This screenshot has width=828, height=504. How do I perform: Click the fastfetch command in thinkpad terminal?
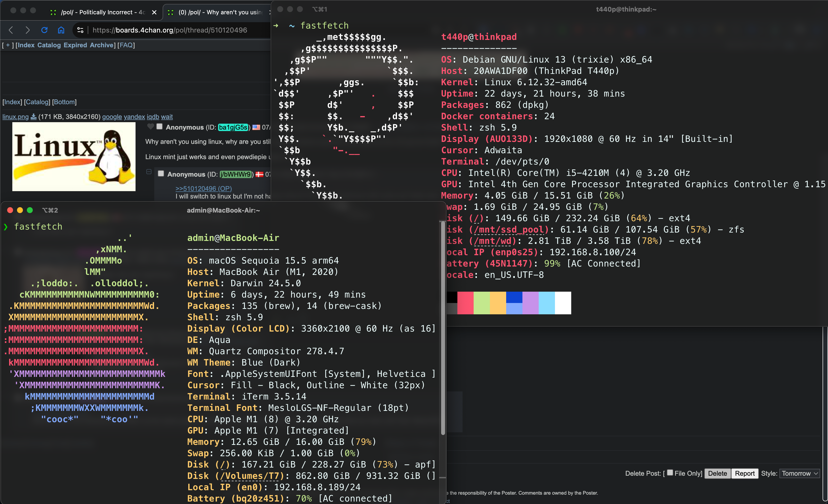pos(324,26)
